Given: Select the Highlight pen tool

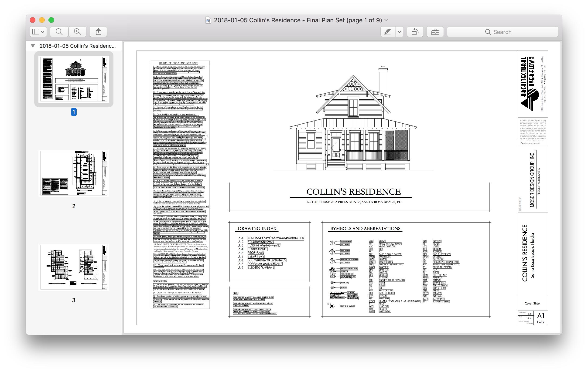Looking at the screenshot, I should [x=388, y=32].
